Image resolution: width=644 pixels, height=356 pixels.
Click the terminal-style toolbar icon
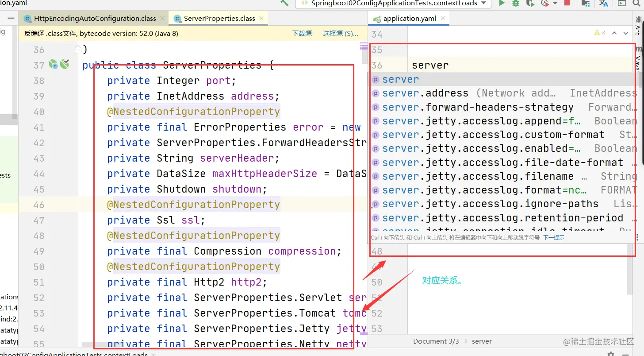[x=621, y=3]
